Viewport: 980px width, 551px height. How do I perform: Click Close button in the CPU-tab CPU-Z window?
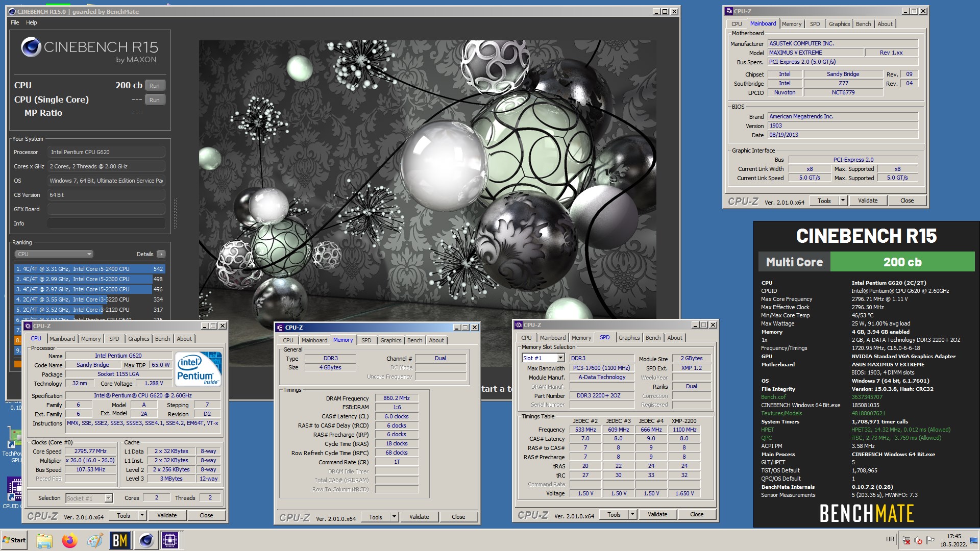point(206,515)
